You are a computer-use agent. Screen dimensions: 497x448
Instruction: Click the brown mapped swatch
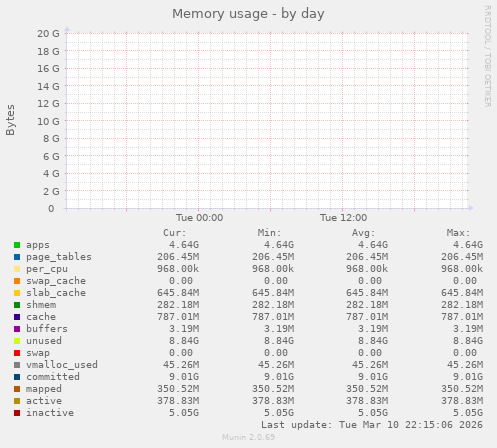[x=17, y=389]
